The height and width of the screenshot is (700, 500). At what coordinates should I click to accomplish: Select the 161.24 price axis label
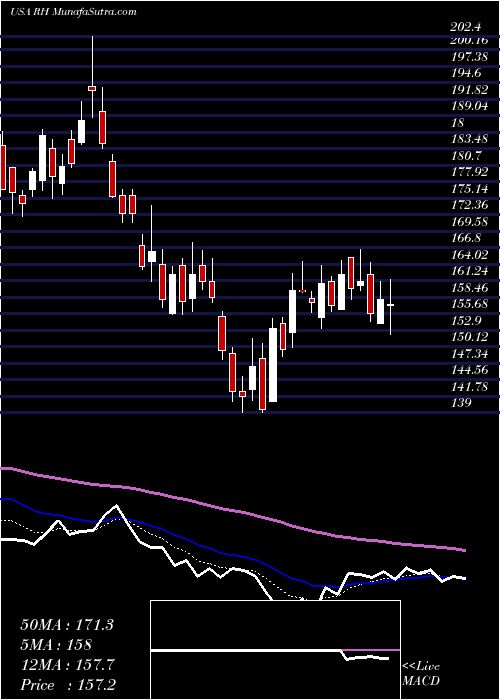[468, 271]
